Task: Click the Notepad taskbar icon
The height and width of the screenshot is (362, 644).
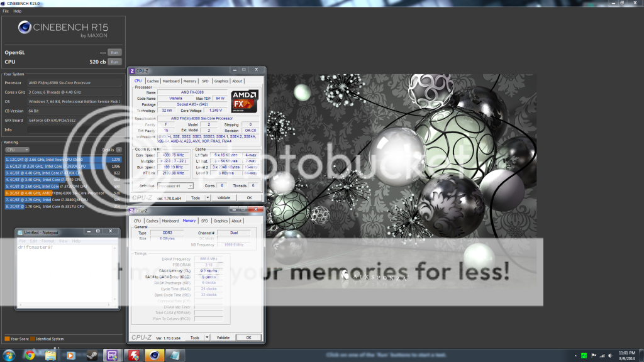Action: coord(175,355)
